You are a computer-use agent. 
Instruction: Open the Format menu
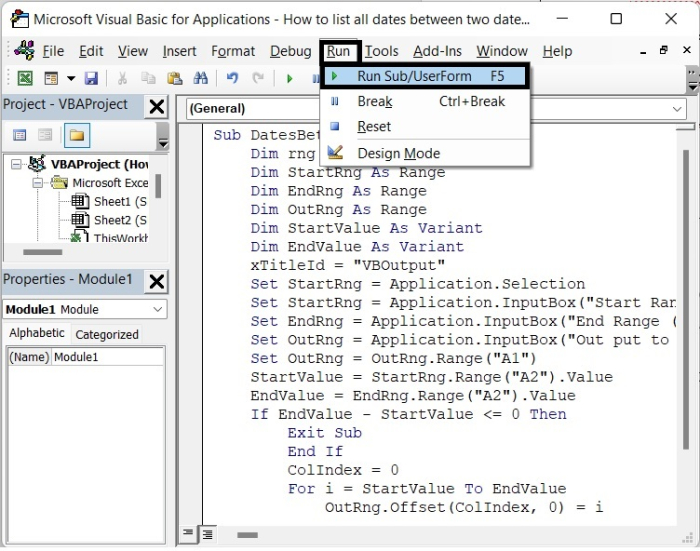[233, 51]
